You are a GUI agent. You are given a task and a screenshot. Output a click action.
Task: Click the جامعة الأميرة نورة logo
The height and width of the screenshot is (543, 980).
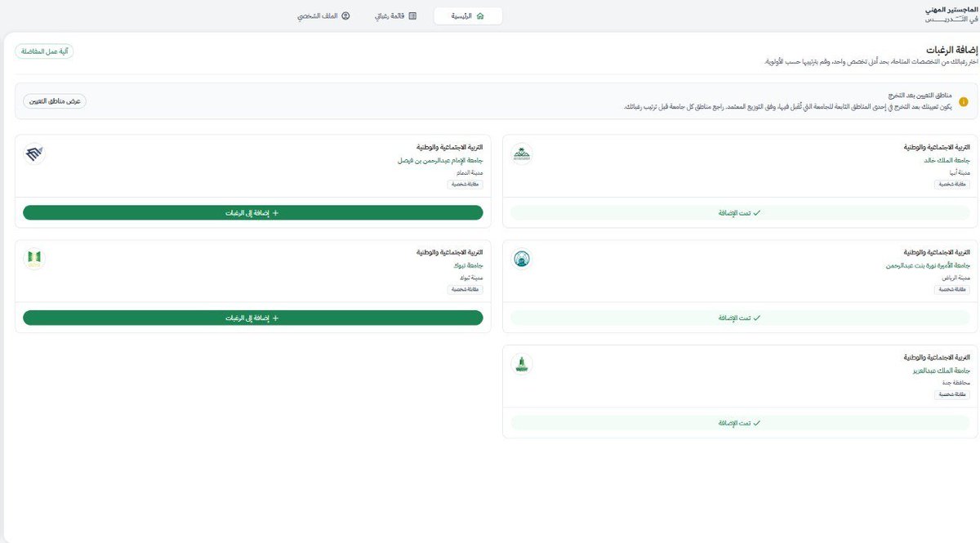click(522, 258)
